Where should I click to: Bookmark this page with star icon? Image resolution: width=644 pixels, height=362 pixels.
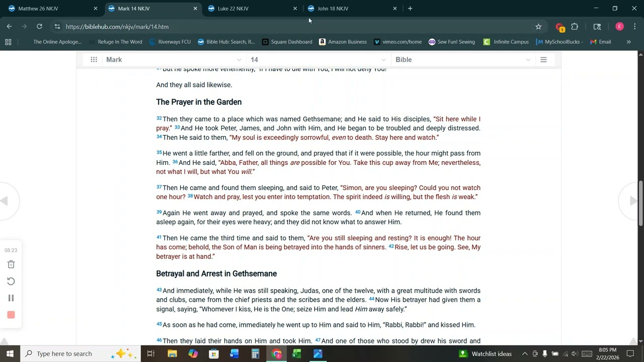pyautogui.click(x=538, y=27)
